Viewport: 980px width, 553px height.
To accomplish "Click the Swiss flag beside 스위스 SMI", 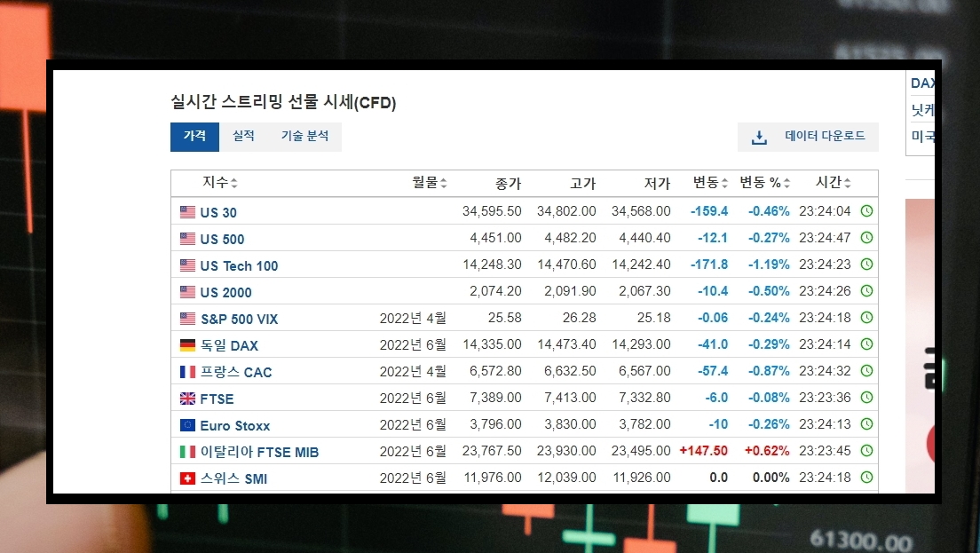I will point(187,478).
